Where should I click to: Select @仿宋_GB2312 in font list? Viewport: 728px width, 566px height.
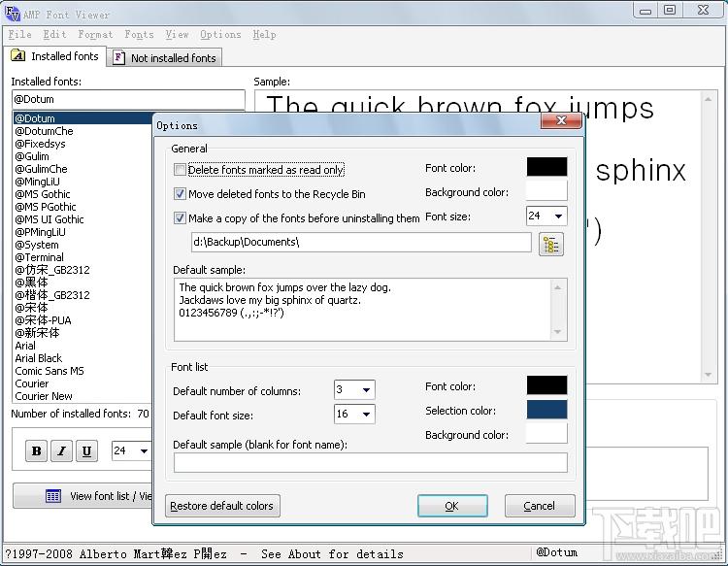pyautogui.click(x=52, y=270)
